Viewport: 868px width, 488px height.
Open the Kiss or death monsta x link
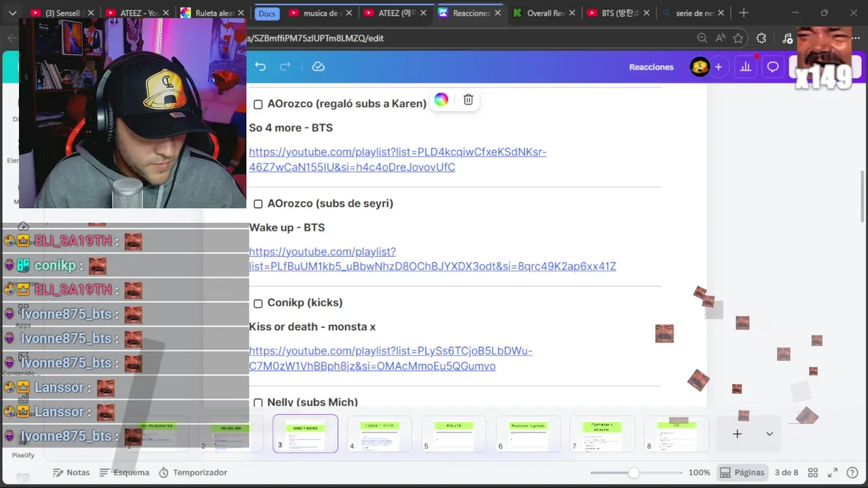tap(391, 359)
